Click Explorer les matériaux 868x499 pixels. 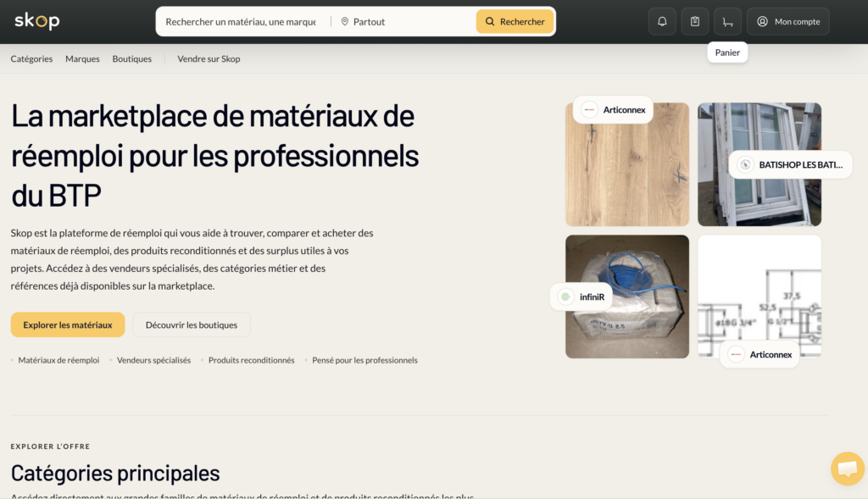click(x=68, y=324)
